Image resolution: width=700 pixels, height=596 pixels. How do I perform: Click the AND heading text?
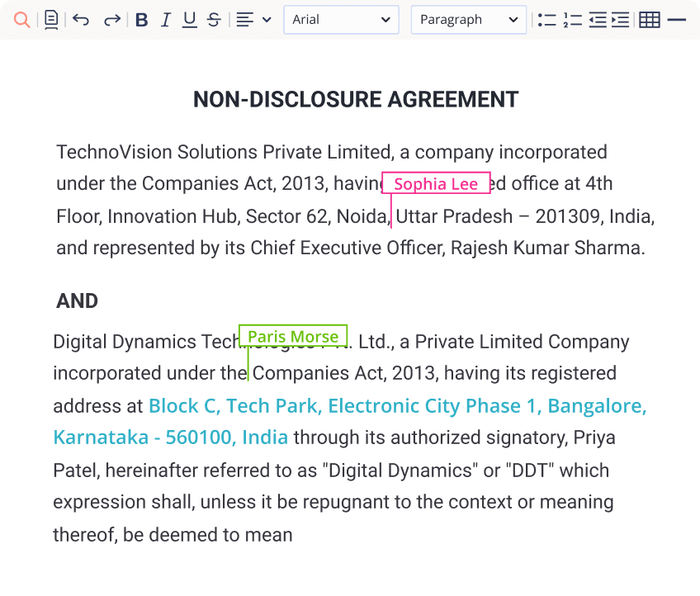(x=77, y=301)
